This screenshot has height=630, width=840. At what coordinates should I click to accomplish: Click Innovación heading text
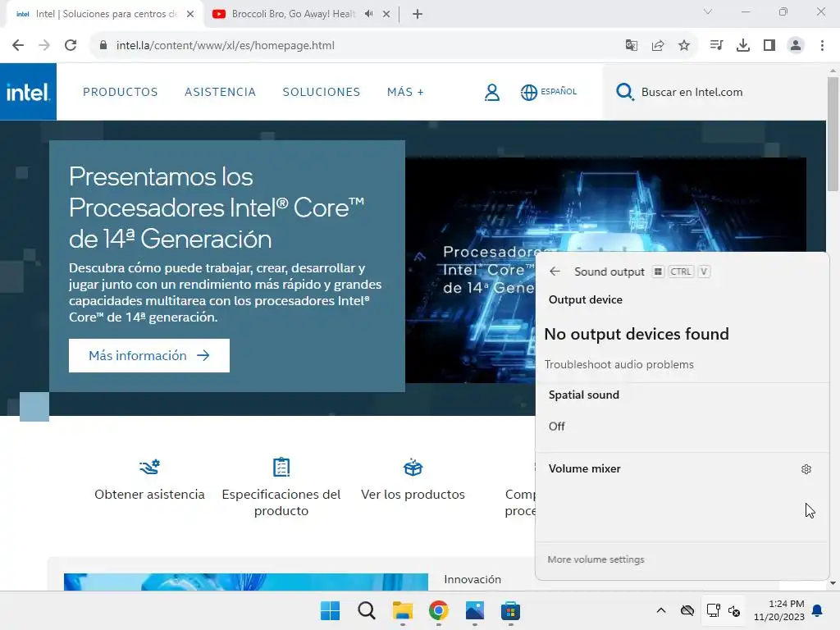click(x=472, y=579)
